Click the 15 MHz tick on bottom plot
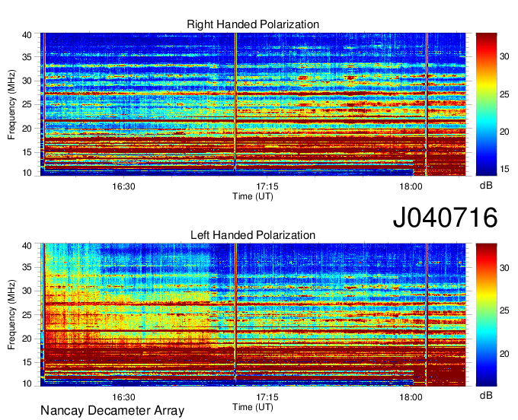Image resolution: width=518 pixels, height=420 pixels. coord(27,362)
